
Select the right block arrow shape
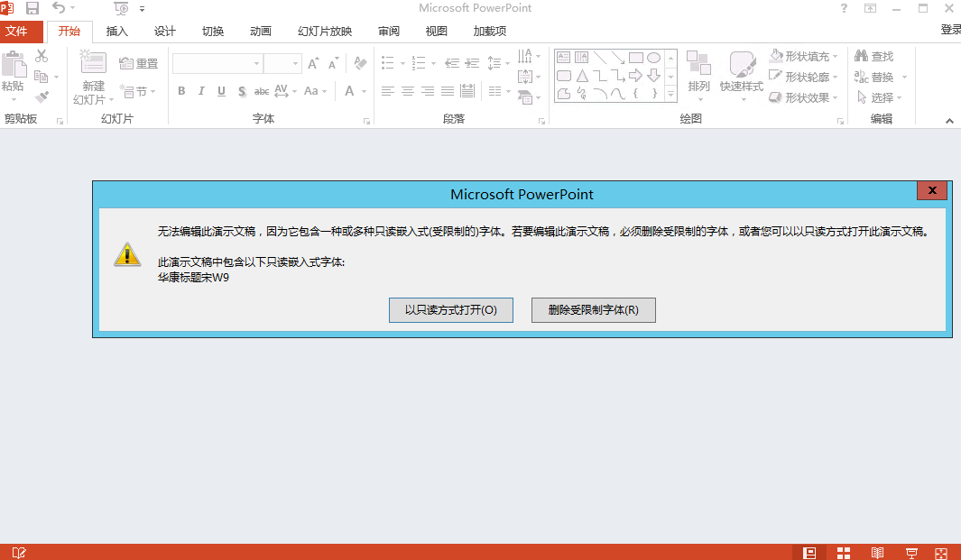point(635,76)
